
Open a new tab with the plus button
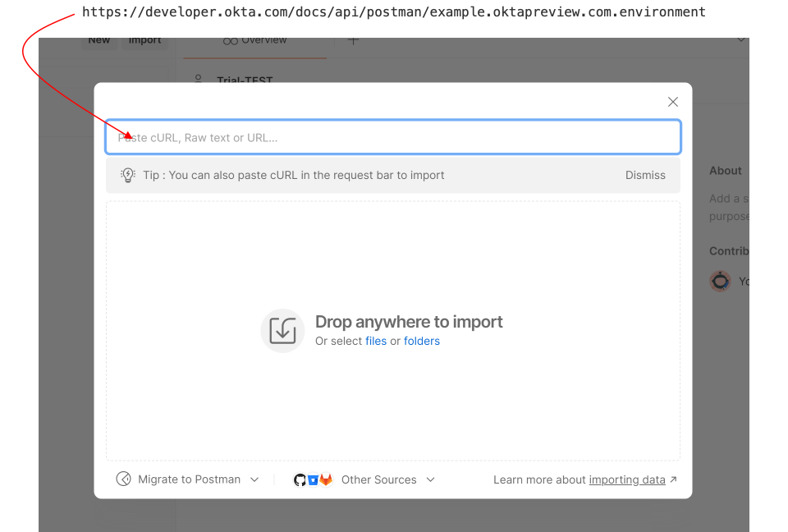[x=353, y=39]
